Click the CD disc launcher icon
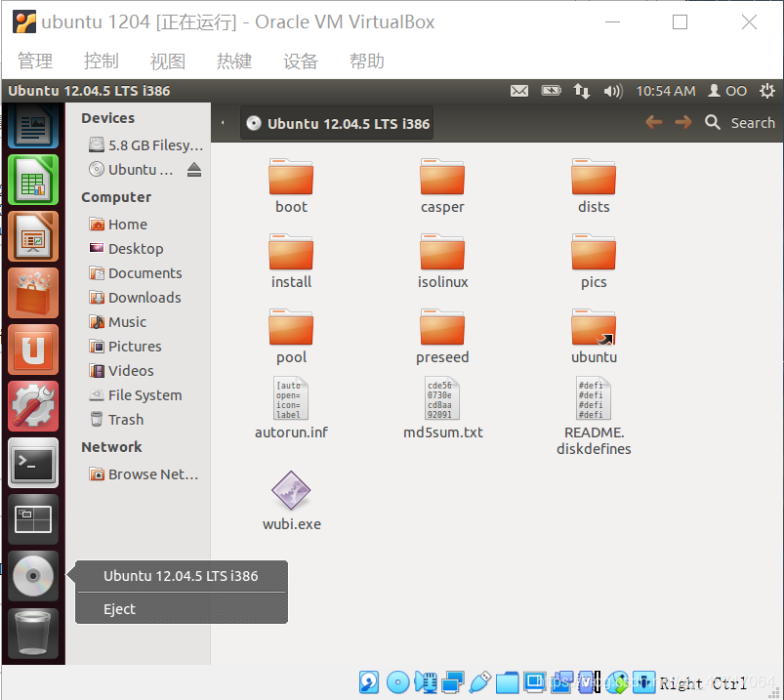 click(33, 576)
